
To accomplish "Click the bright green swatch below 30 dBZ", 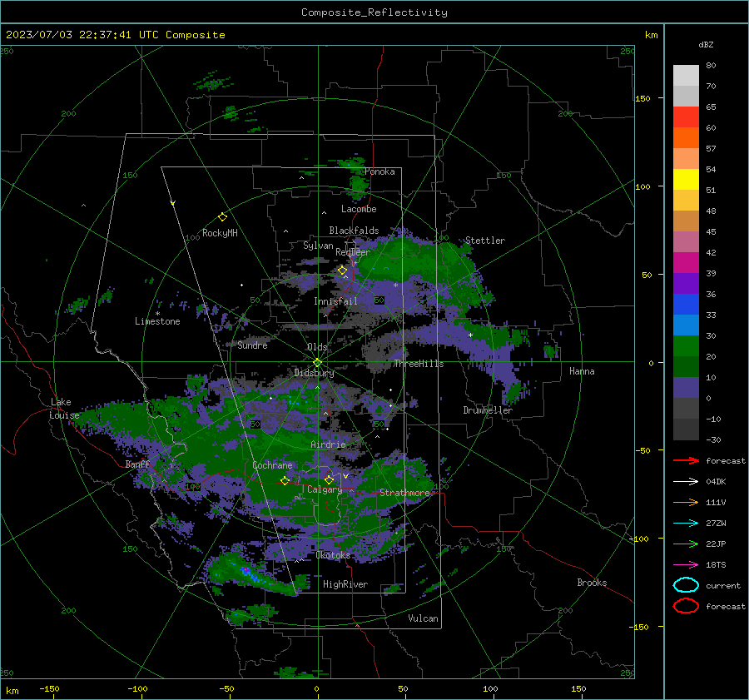I will (686, 345).
